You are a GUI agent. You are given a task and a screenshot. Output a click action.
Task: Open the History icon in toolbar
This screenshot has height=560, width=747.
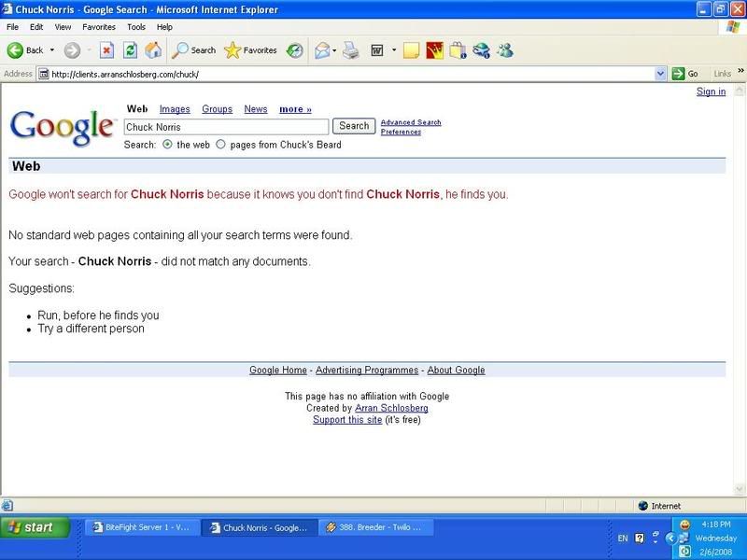294,50
